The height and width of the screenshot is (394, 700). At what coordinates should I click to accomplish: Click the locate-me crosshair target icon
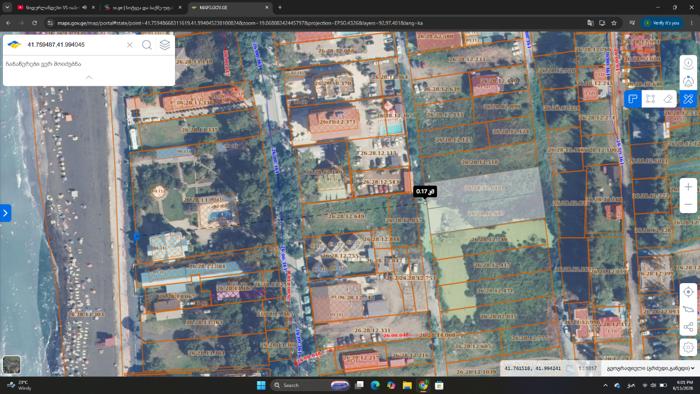[x=688, y=292]
